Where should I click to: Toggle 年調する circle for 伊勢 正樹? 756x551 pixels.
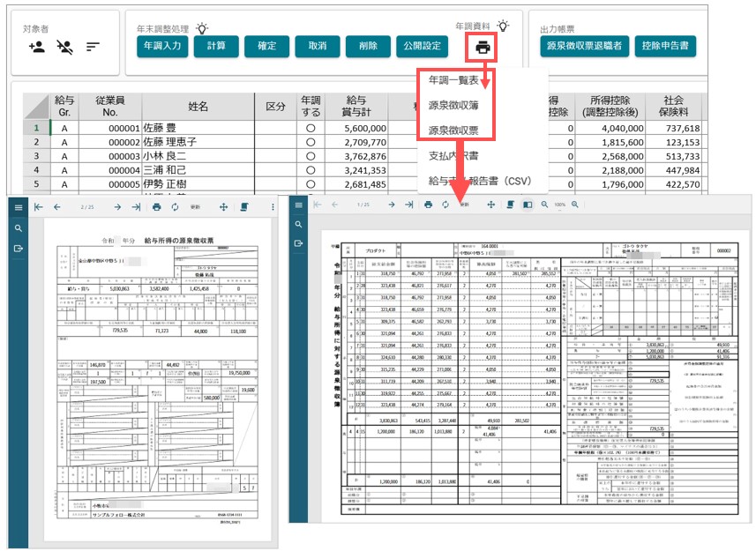click(311, 184)
